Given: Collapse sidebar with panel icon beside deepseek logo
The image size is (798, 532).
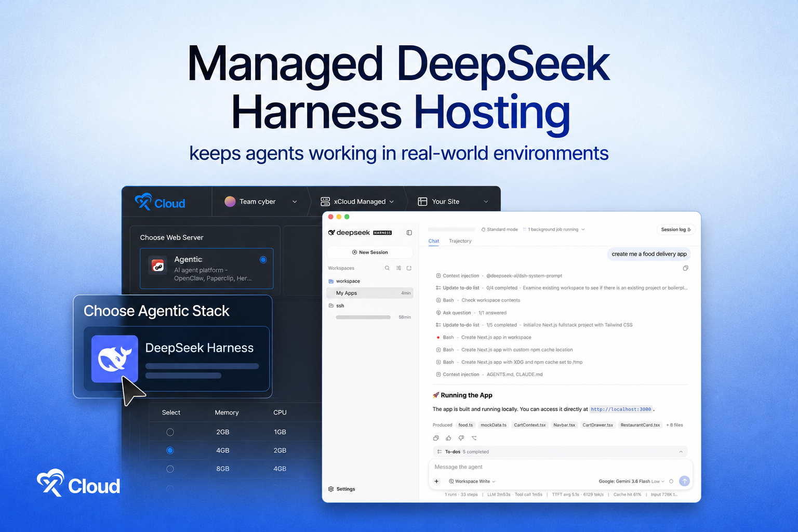Looking at the screenshot, I should pos(409,233).
